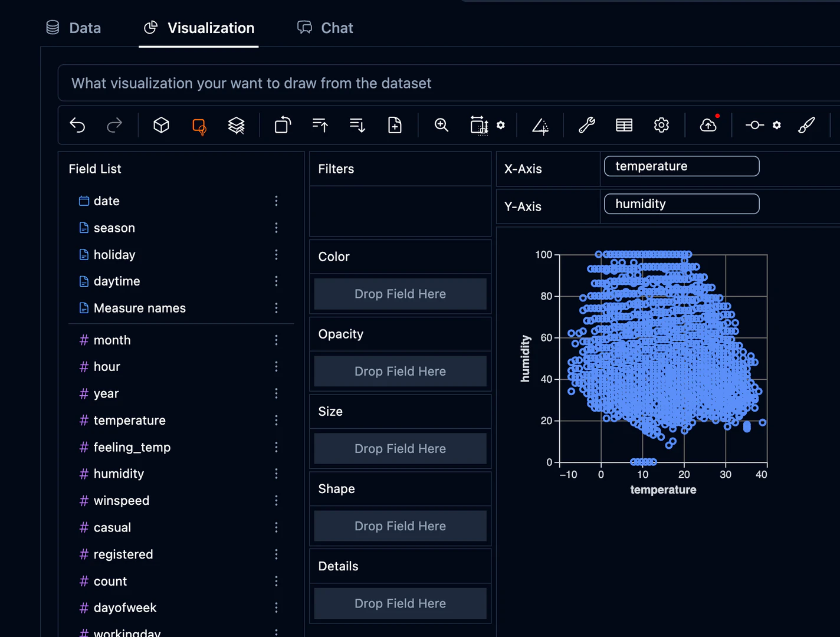Select the mark type tool in the toolbar

(x=199, y=125)
